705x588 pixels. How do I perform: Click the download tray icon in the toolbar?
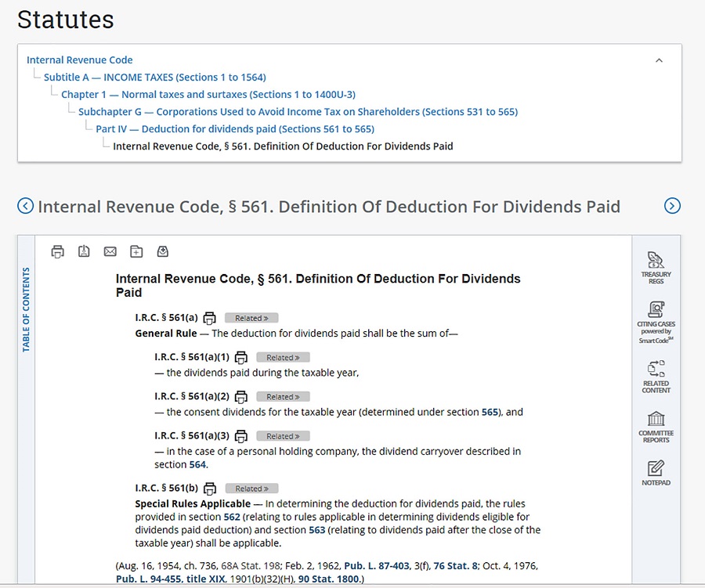click(x=163, y=251)
